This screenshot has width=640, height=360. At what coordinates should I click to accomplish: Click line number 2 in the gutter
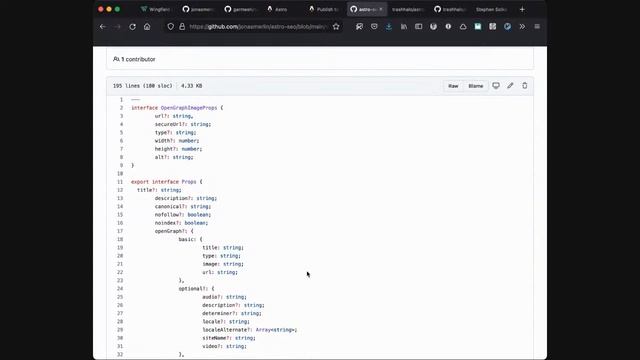[121, 108]
